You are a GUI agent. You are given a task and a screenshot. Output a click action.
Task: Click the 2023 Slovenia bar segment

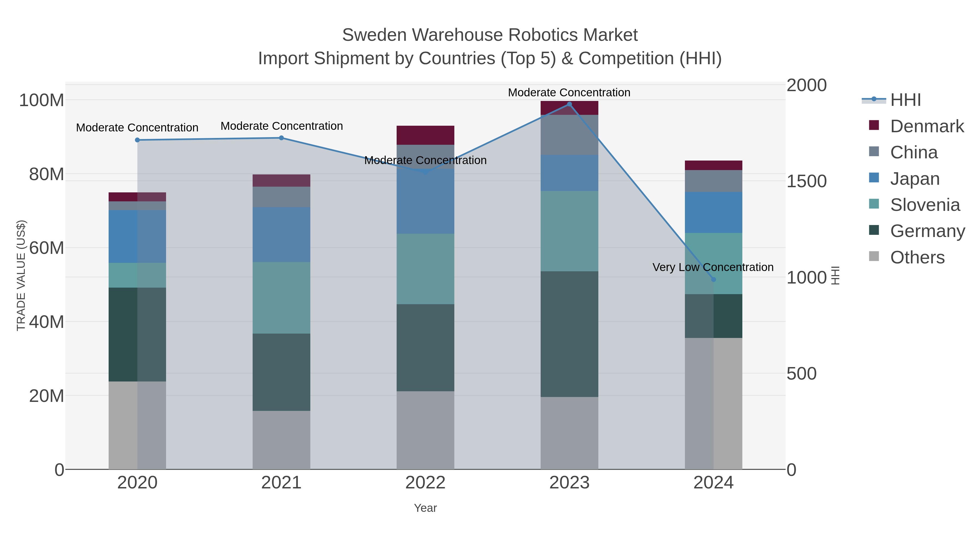tap(569, 231)
